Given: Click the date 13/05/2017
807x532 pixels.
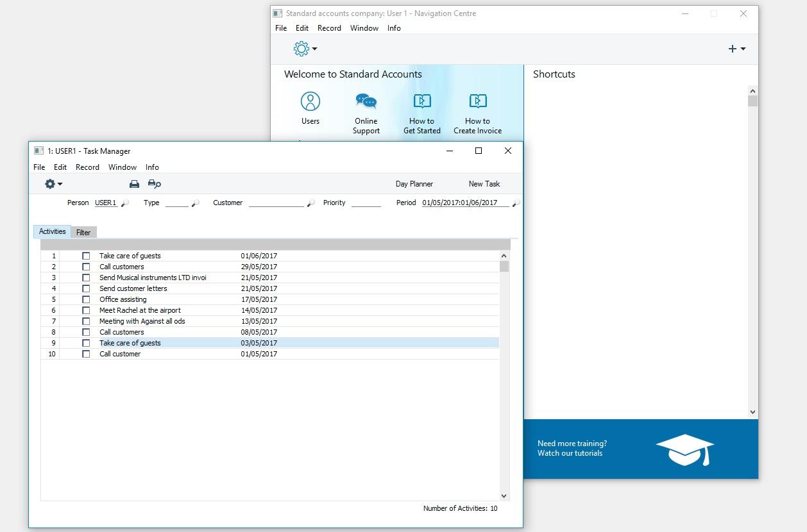Looking at the screenshot, I should 259,321.
